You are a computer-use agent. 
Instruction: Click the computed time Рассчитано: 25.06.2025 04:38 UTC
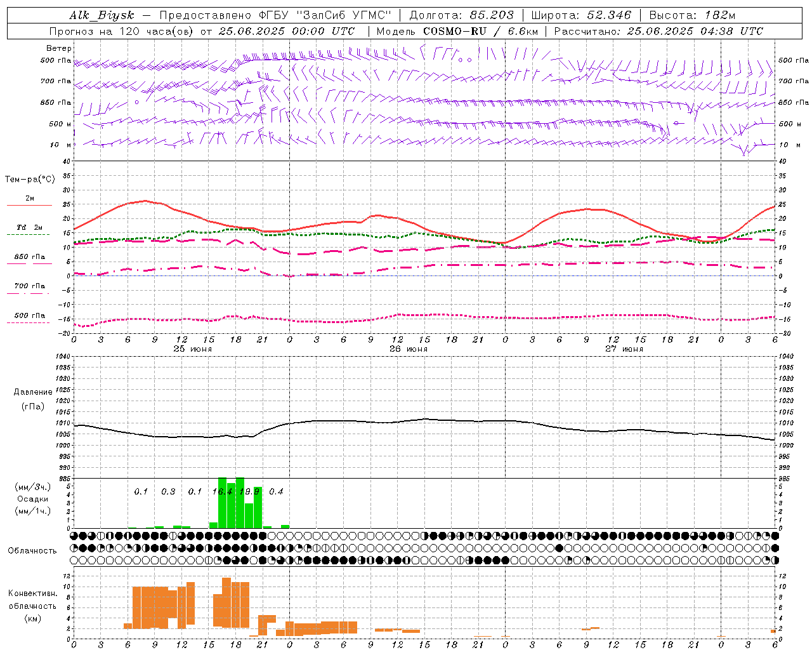[658, 31]
